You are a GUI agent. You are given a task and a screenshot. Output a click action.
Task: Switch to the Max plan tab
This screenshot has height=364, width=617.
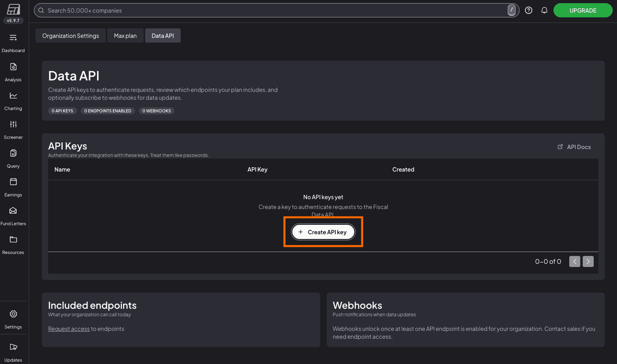(x=125, y=35)
